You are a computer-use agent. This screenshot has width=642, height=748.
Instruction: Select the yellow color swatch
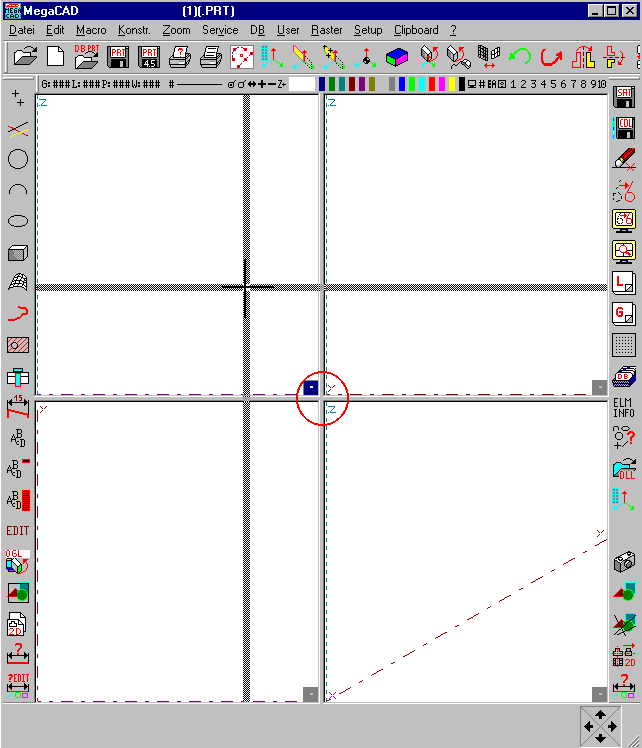(453, 85)
